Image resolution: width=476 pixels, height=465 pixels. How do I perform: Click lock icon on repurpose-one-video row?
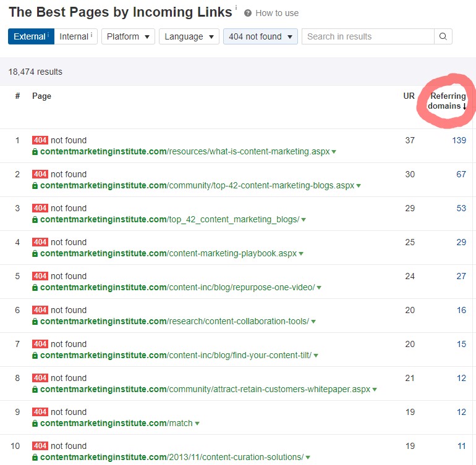pyautogui.click(x=35, y=288)
